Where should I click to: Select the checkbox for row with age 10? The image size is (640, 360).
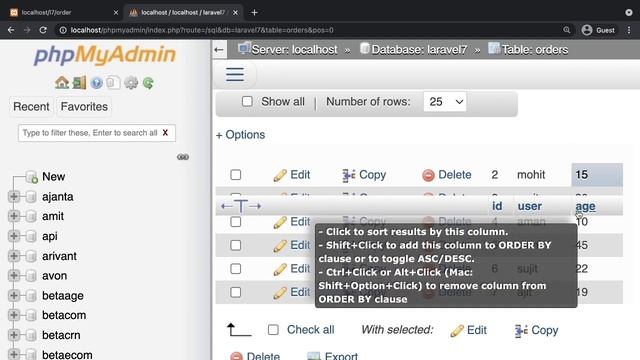[x=236, y=222]
